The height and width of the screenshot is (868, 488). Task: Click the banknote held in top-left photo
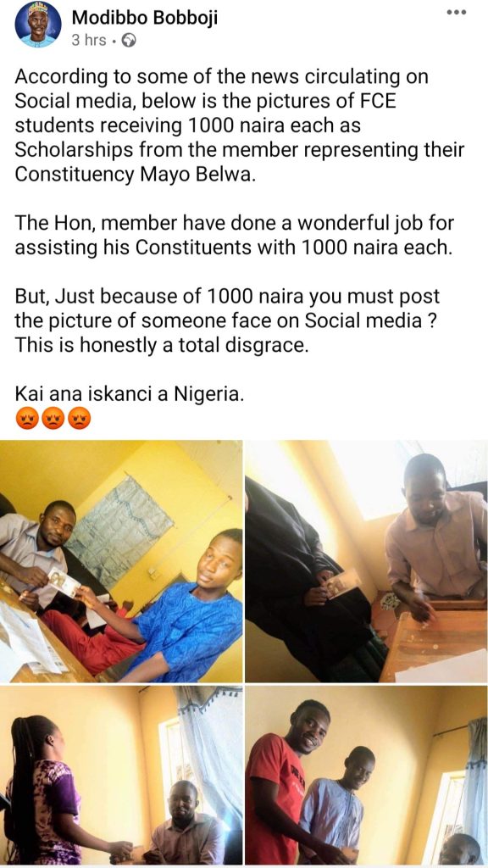point(63,582)
